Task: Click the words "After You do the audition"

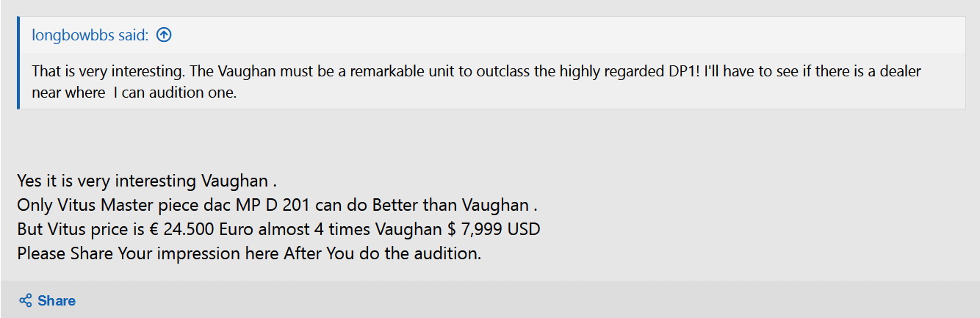Action: (381, 253)
